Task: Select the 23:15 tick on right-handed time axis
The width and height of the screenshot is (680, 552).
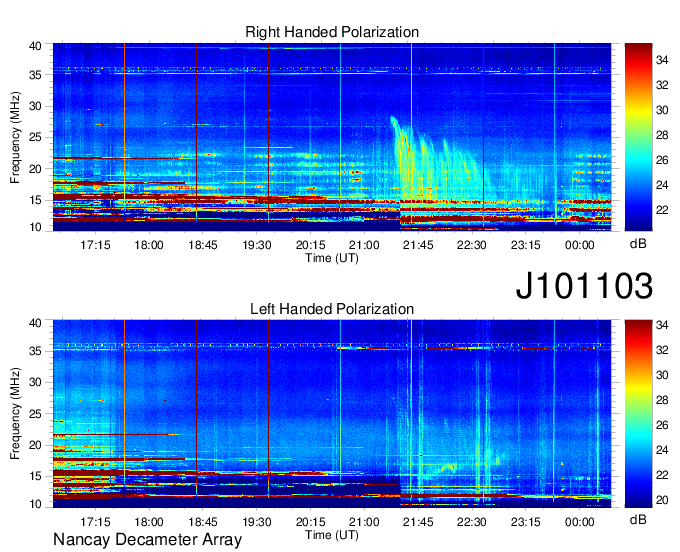Action: point(526,245)
